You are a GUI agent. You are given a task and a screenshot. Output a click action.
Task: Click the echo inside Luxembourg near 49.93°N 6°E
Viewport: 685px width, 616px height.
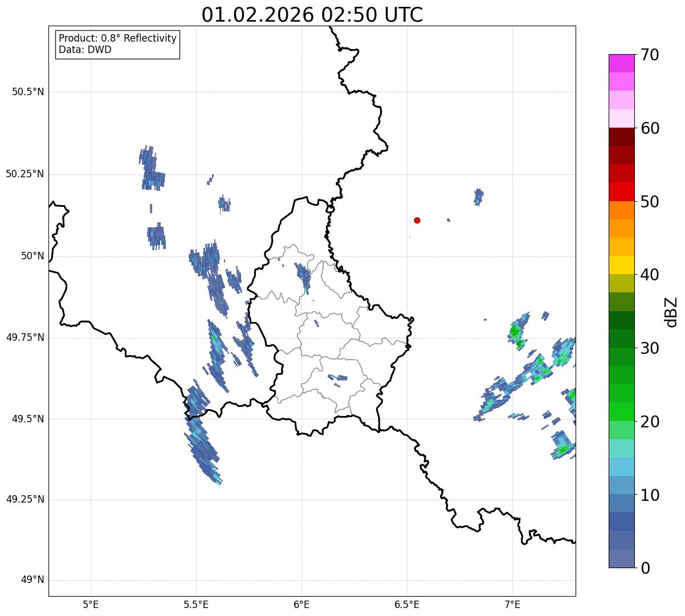coord(303,277)
